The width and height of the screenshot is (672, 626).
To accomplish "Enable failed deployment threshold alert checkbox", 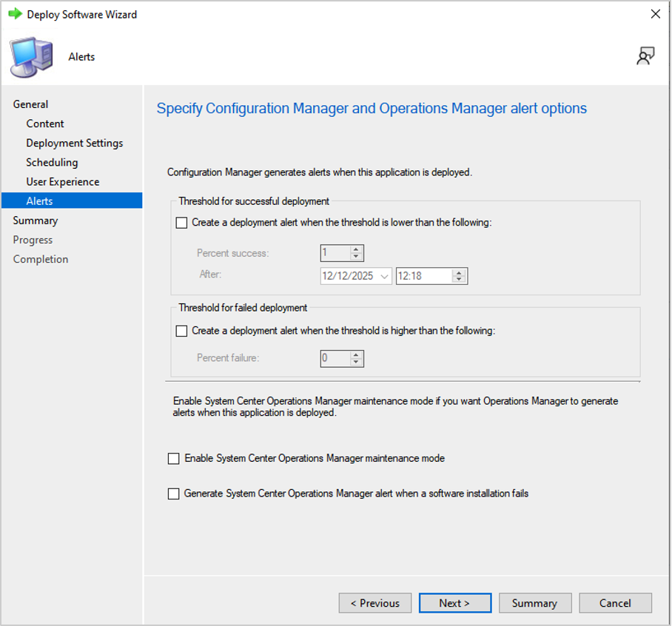I will tap(182, 331).
